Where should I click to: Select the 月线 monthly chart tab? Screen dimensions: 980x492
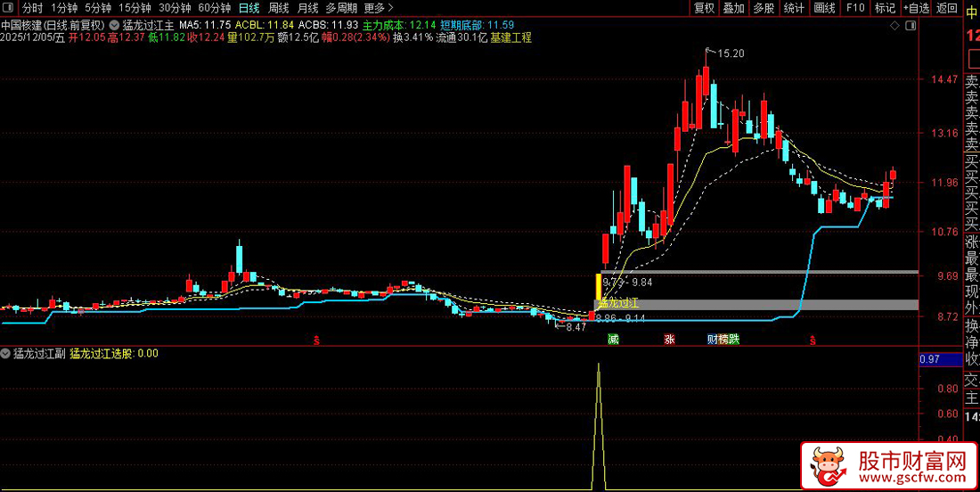pyautogui.click(x=307, y=8)
